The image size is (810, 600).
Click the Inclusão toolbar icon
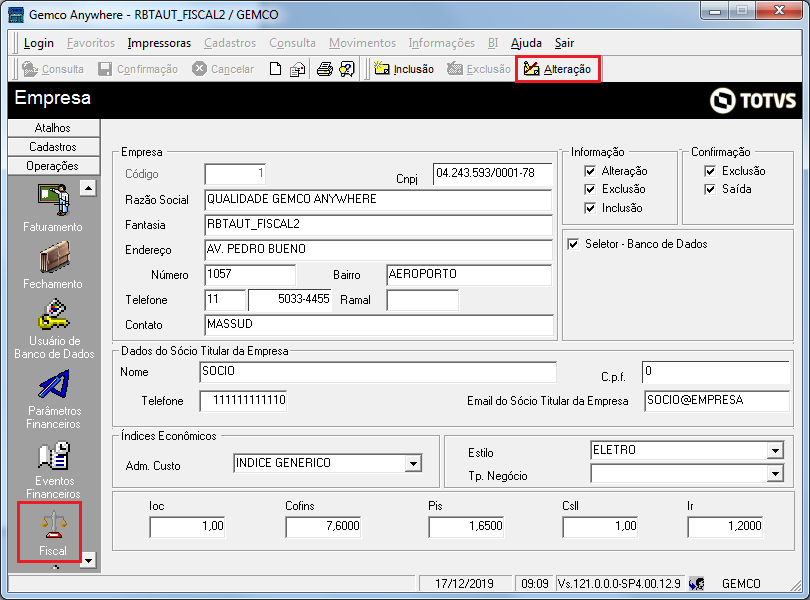click(382, 69)
